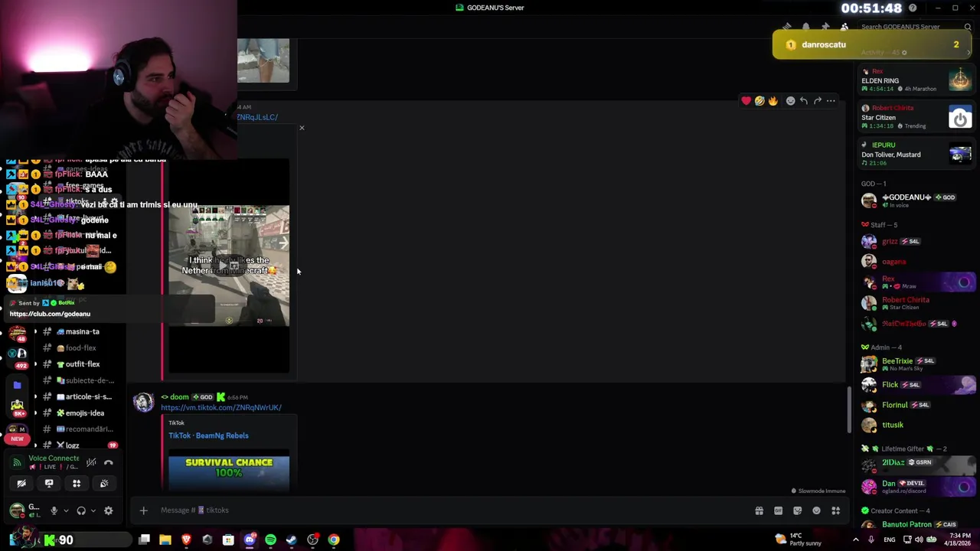This screenshot has width=980, height=551.
Task: Open Discord help icon
Action: 913,8
